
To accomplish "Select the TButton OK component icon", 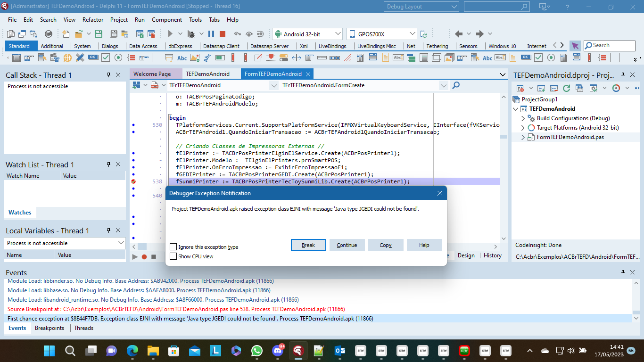I will (93, 58).
